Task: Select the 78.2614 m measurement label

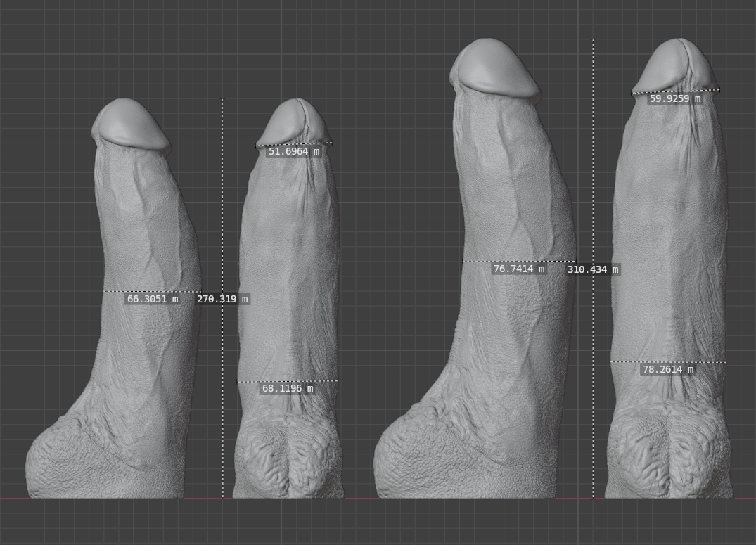Action: click(668, 369)
